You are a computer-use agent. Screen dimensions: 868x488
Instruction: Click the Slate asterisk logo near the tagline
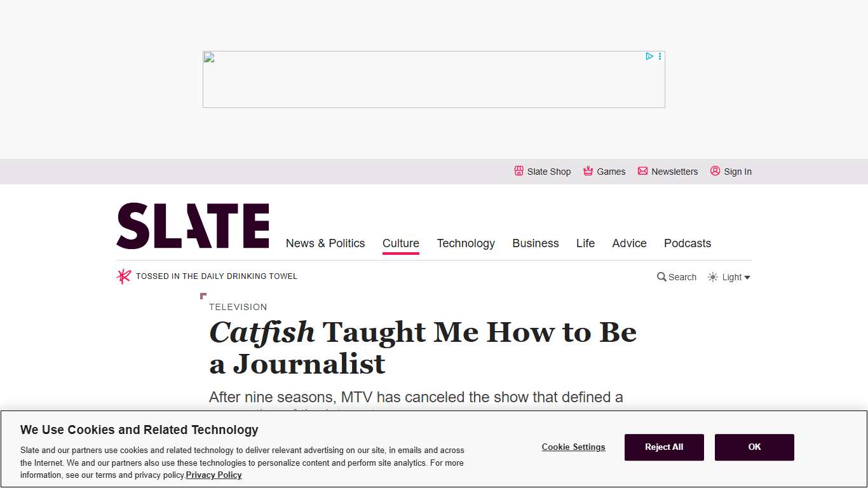tap(123, 276)
